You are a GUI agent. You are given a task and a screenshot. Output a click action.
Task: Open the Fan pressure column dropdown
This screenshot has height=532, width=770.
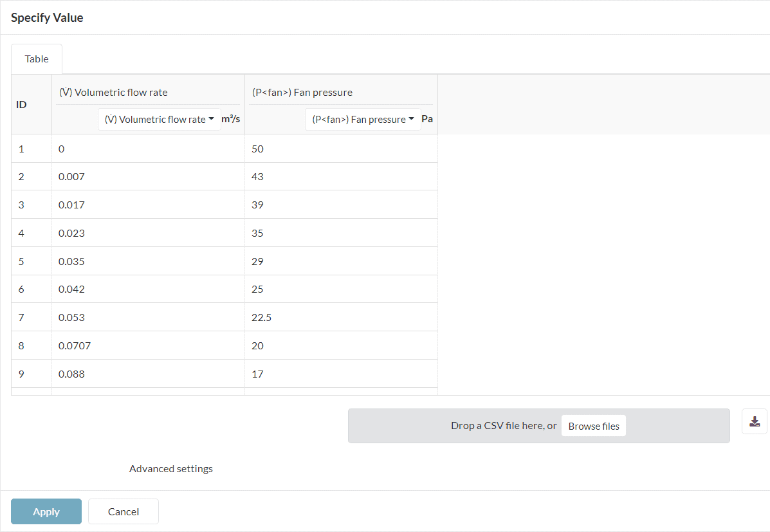tap(363, 119)
